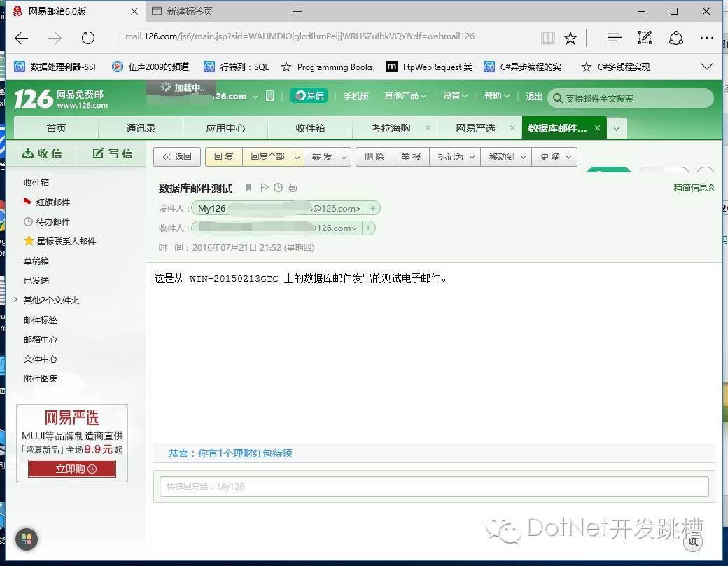Open 待办邮件 folder
The height and width of the screenshot is (566, 728).
click(x=47, y=221)
